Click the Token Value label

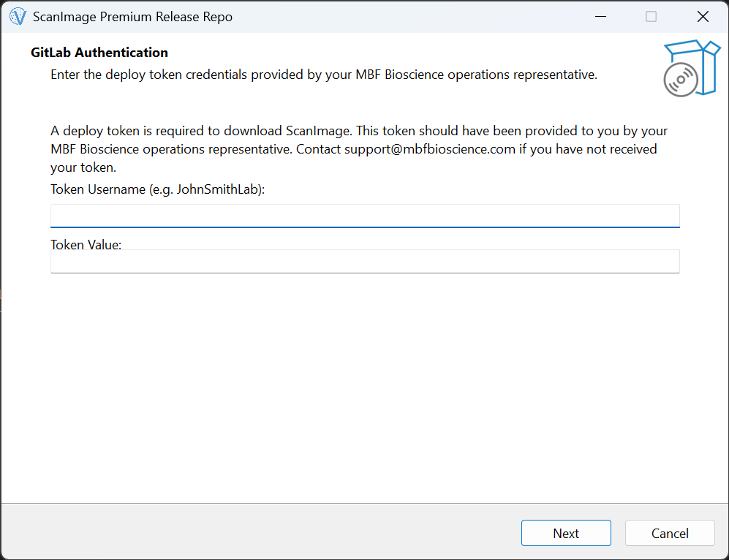click(x=86, y=244)
